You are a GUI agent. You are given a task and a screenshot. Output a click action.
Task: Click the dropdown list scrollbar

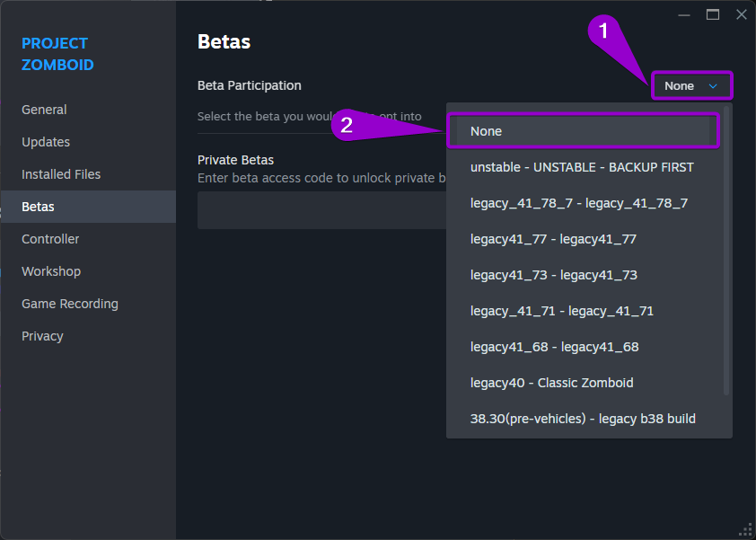726,251
